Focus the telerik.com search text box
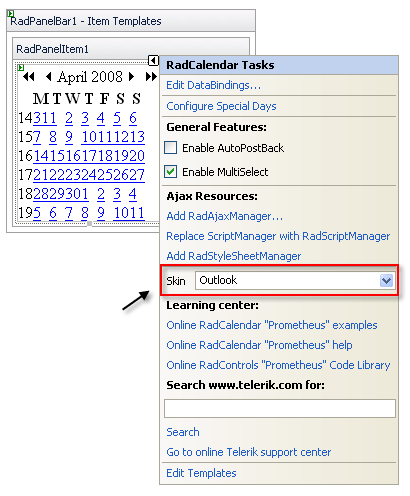 coord(280,409)
